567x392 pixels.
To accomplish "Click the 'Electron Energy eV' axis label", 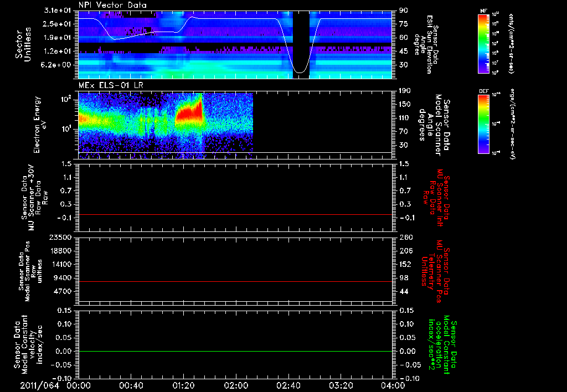I will pyautogui.click(x=39, y=125).
